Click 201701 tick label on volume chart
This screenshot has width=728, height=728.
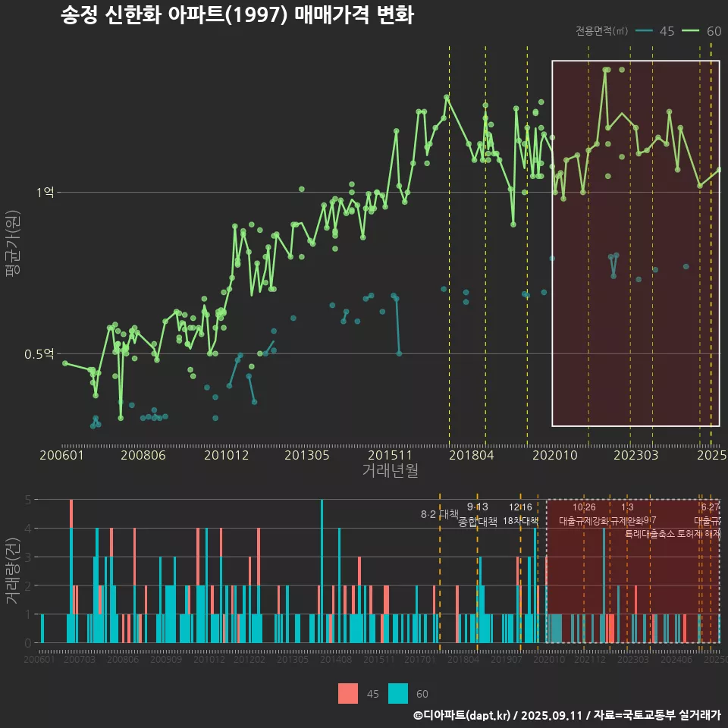[x=420, y=659]
